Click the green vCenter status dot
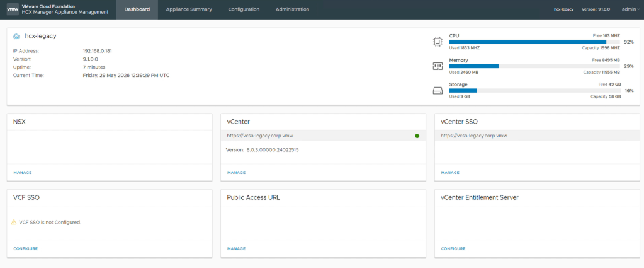The height and width of the screenshot is (268, 644). 417,136
